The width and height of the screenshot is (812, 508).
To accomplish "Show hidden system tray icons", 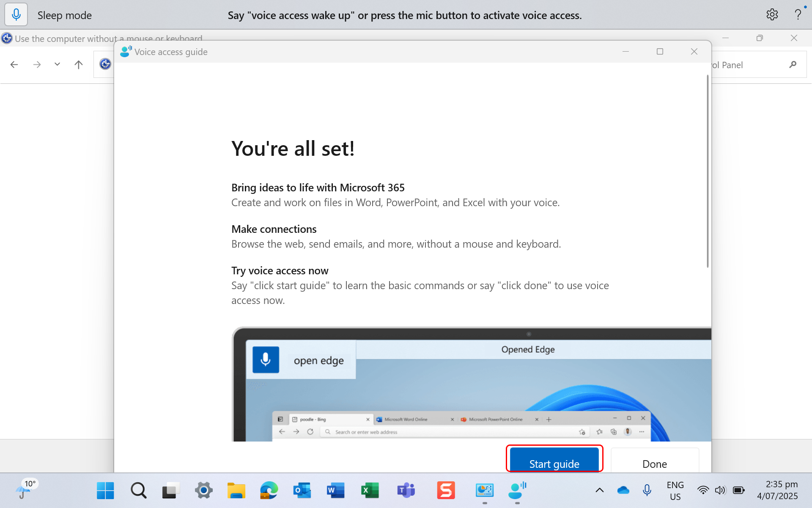I will (x=599, y=490).
